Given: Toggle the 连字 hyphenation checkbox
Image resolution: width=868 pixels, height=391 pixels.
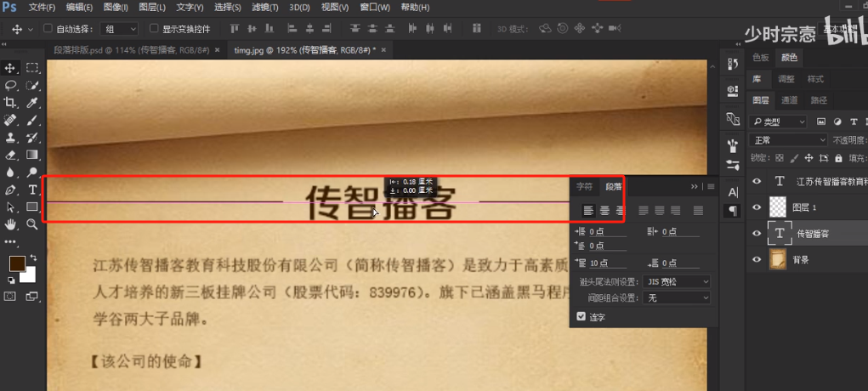Looking at the screenshot, I should [581, 317].
